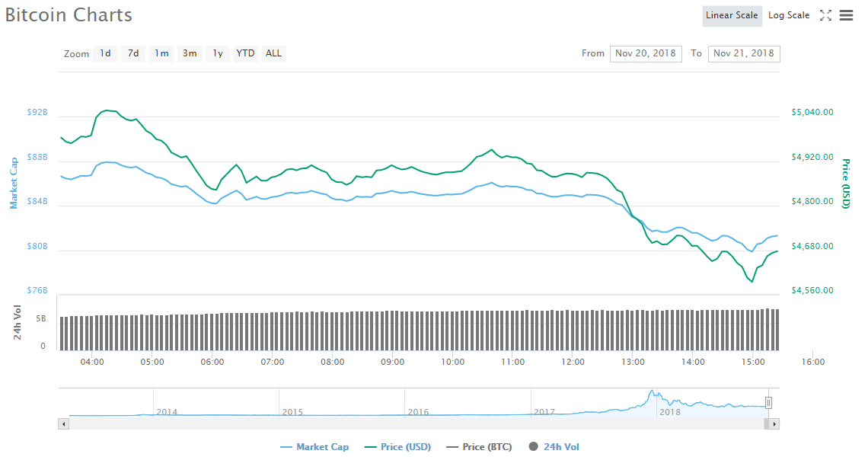Set zoom to 3m
This screenshot has height=460, width=868.
pyautogui.click(x=190, y=53)
